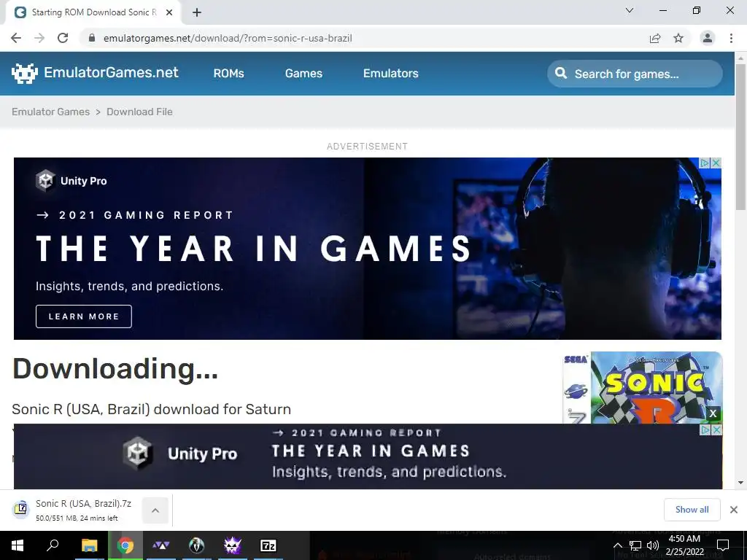Click the magnifier icon in search box
The height and width of the screenshot is (560, 747).
coord(561,74)
